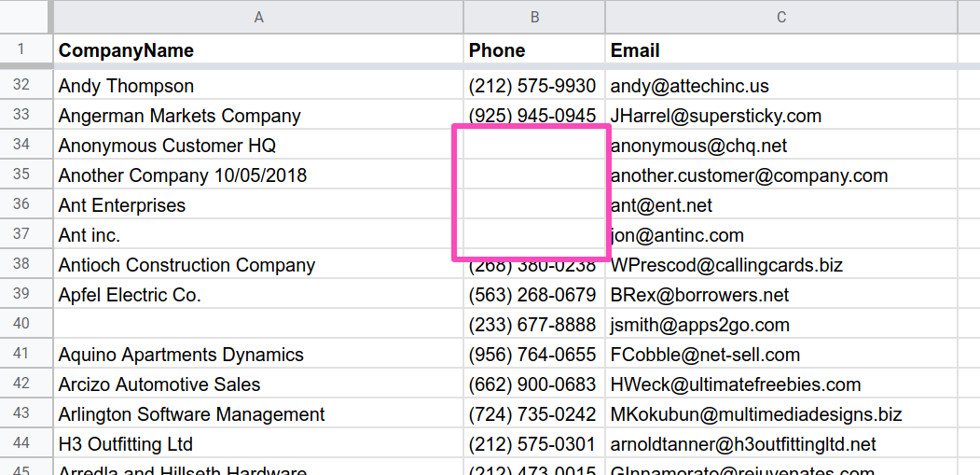Image resolution: width=980 pixels, height=475 pixels.
Task: Click row number 1 header
Action: point(22,49)
